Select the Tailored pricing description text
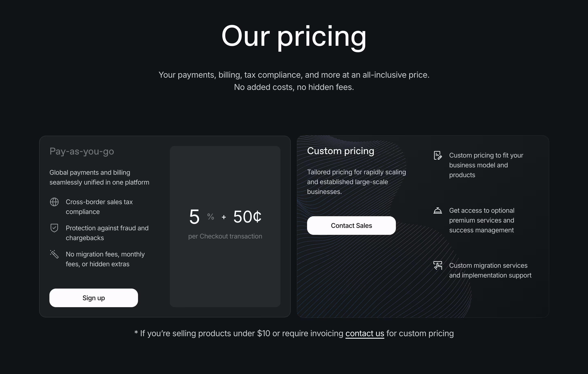This screenshot has height=374, width=588. click(x=356, y=182)
